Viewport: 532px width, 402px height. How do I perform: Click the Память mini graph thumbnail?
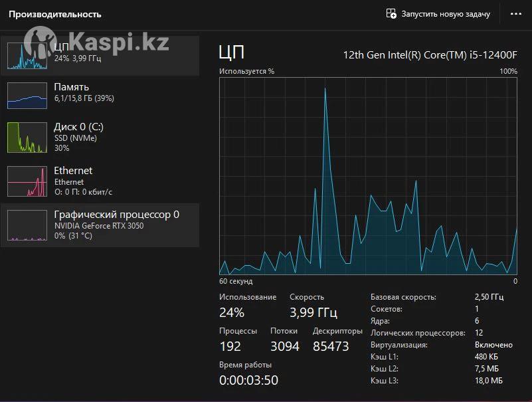pos(27,96)
